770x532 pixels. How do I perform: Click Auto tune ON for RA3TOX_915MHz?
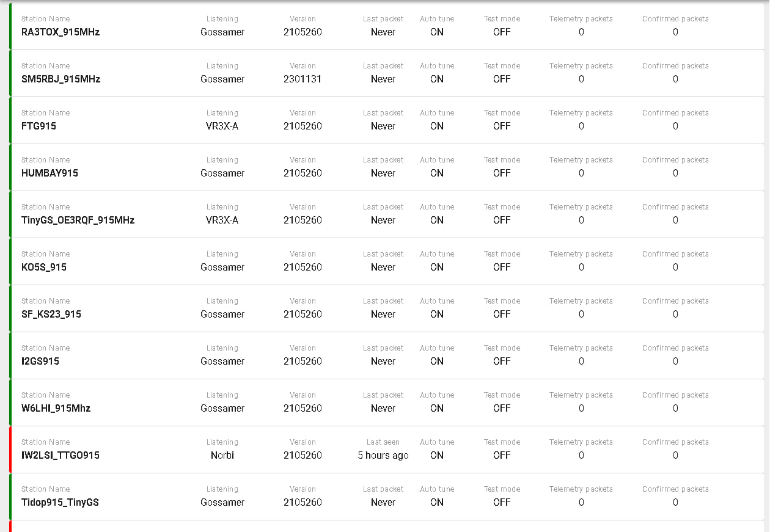pos(437,32)
